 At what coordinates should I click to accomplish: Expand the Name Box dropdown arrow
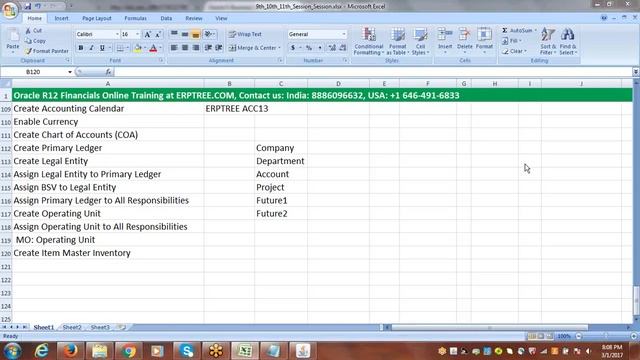(70, 72)
